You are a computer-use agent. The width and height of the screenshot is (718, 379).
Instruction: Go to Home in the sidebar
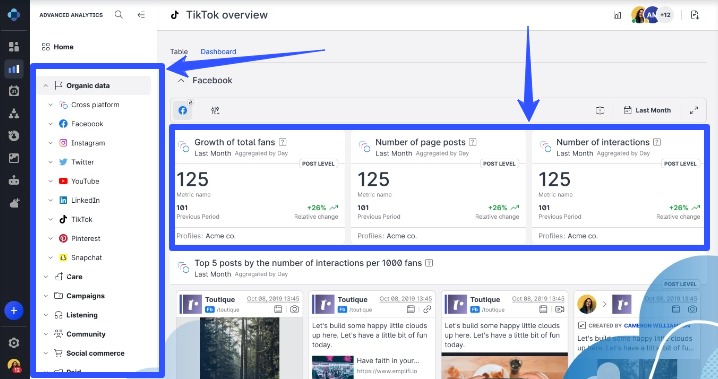(58, 47)
